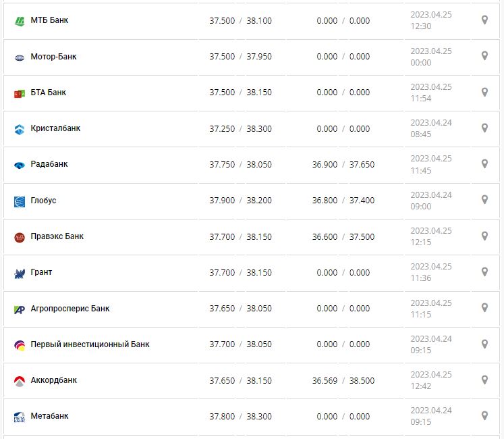Click Правэкс Банк rate 37.700 / 38.150

click(x=240, y=236)
